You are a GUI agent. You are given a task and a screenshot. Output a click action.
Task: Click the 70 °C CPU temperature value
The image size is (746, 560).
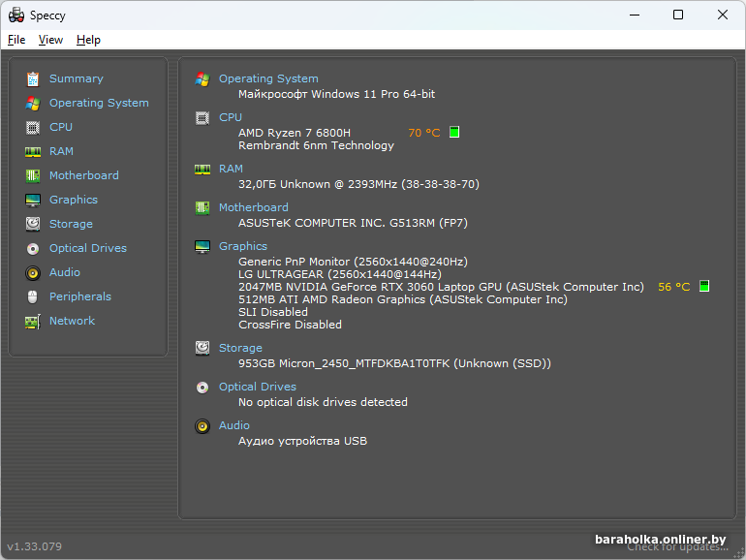pos(424,133)
